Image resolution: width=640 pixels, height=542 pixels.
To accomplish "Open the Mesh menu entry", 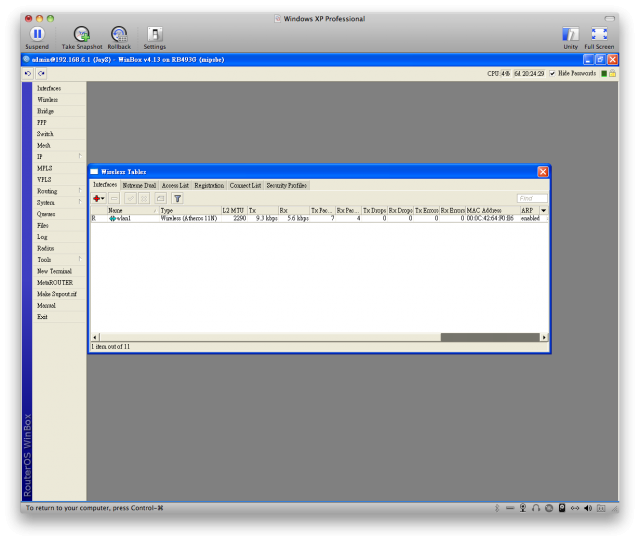I will (44, 145).
